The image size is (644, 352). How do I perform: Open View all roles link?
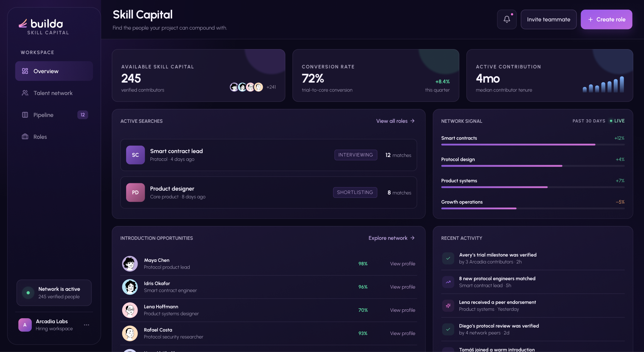(x=395, y=121)
